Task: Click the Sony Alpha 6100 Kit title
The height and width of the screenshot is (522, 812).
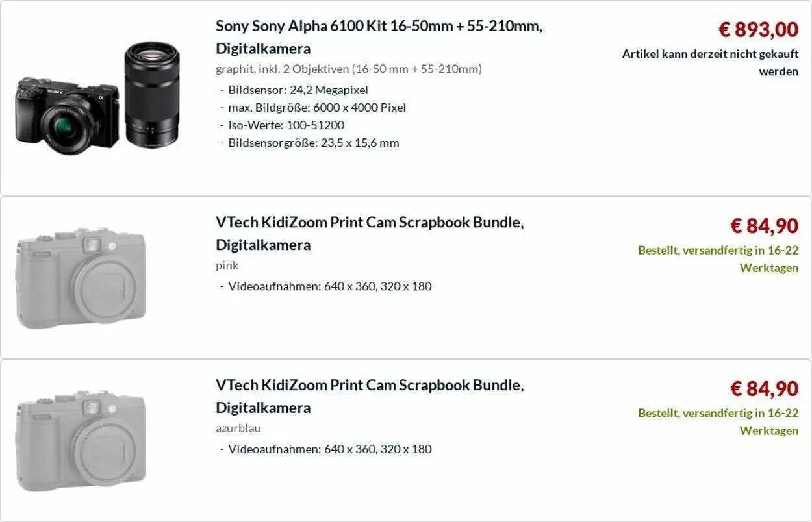Action: click(378, 37)
